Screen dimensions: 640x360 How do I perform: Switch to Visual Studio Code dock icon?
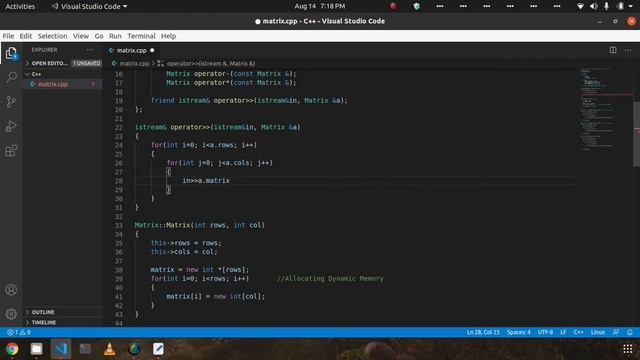click(x=61, y=349)
